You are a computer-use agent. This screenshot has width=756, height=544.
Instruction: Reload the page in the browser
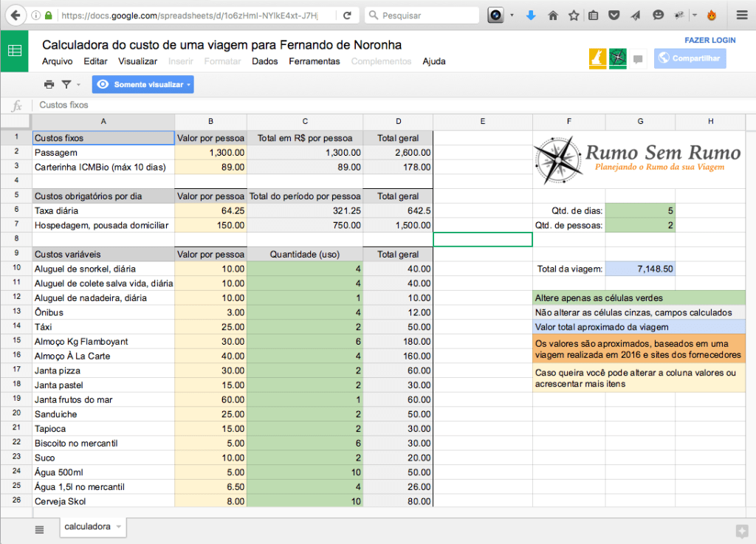347,15
